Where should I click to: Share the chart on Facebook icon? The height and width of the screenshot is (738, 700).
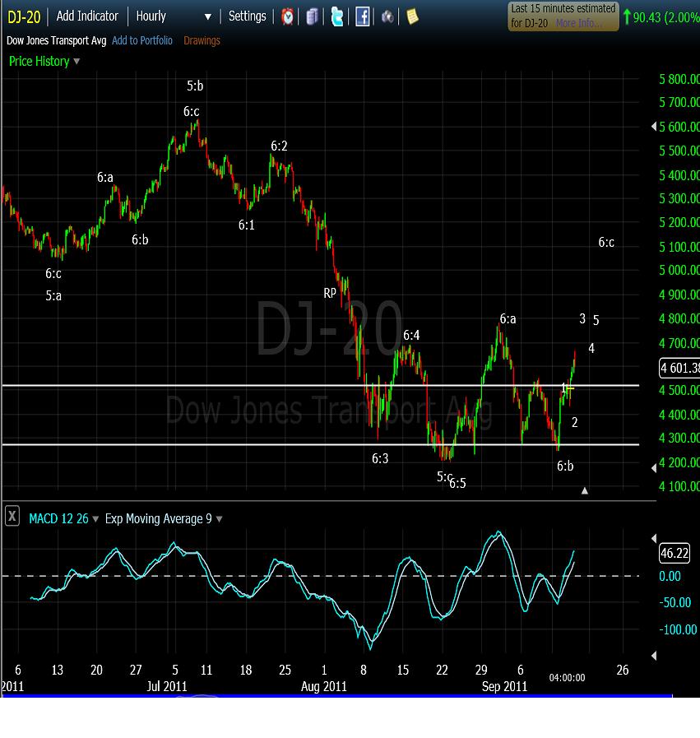[x=362, y=17]
